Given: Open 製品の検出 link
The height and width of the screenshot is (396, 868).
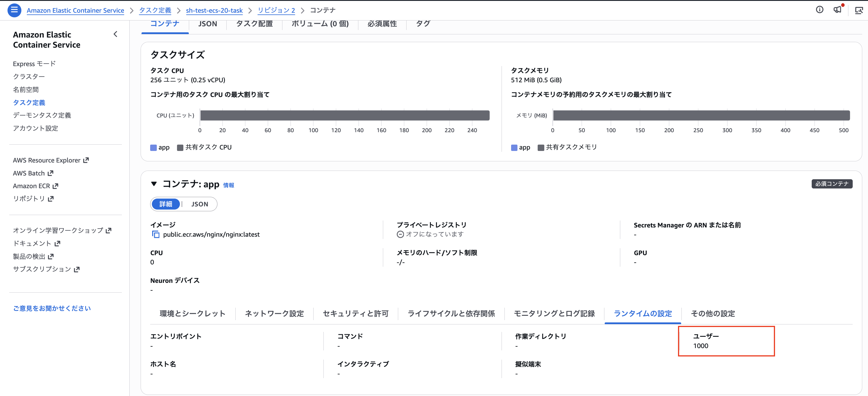Looking at the screenshot, I should [33, 256].
